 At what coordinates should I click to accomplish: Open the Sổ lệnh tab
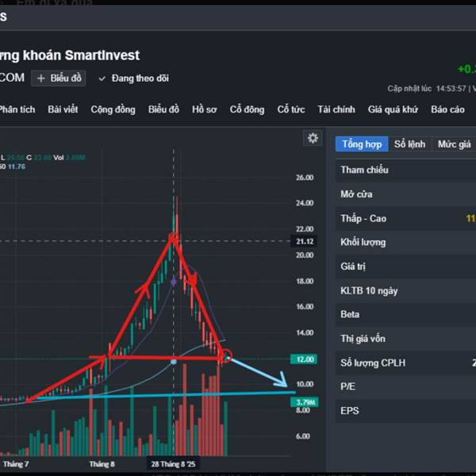point(409,144)
